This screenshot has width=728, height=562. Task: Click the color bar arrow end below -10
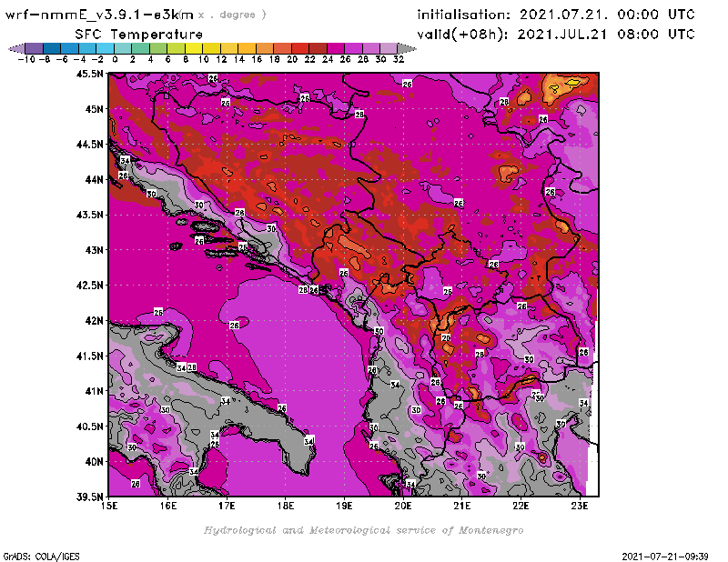16,48
